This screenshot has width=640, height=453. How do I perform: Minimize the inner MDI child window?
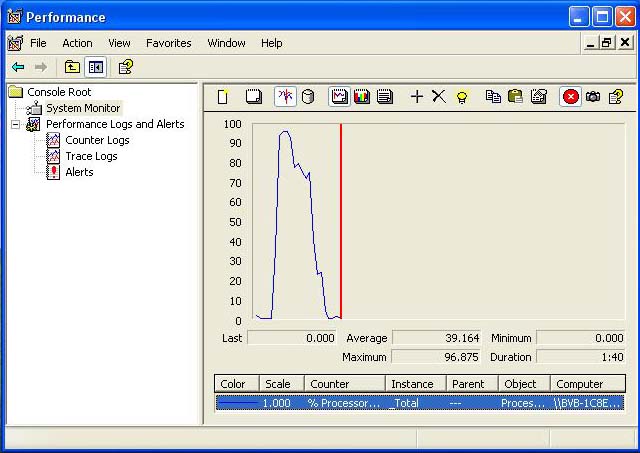pos(590,42)
